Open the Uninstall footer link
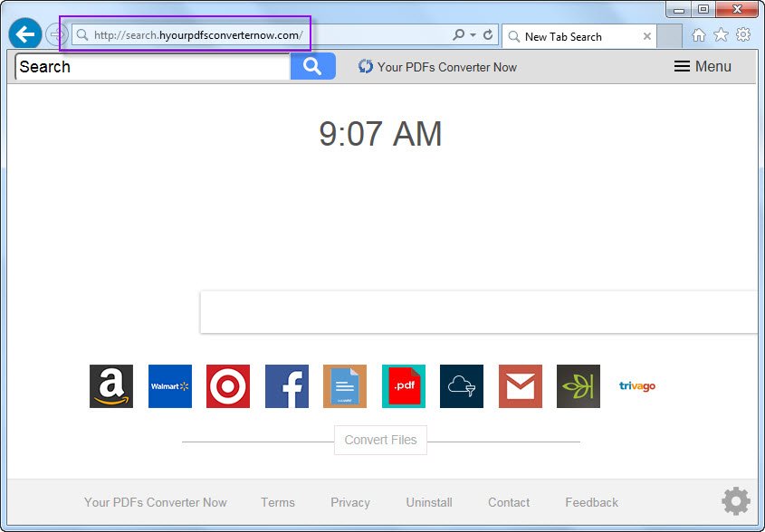 tap(429, 502)
